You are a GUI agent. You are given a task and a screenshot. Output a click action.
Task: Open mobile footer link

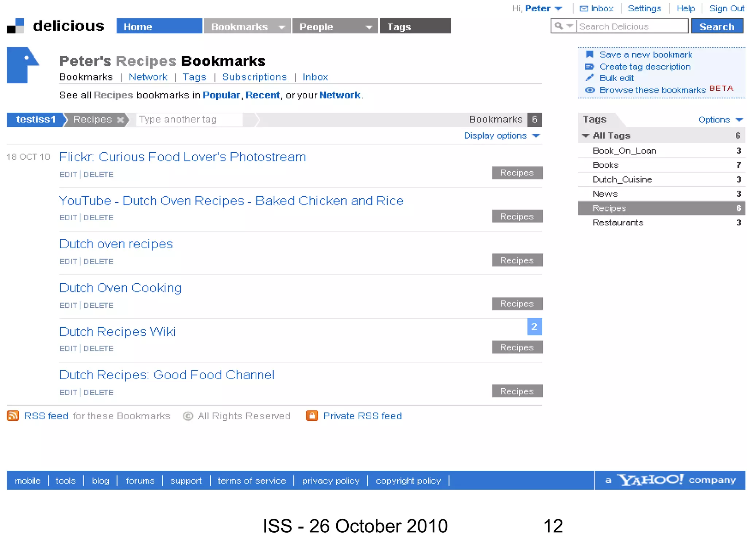click(x=28, y=481)
